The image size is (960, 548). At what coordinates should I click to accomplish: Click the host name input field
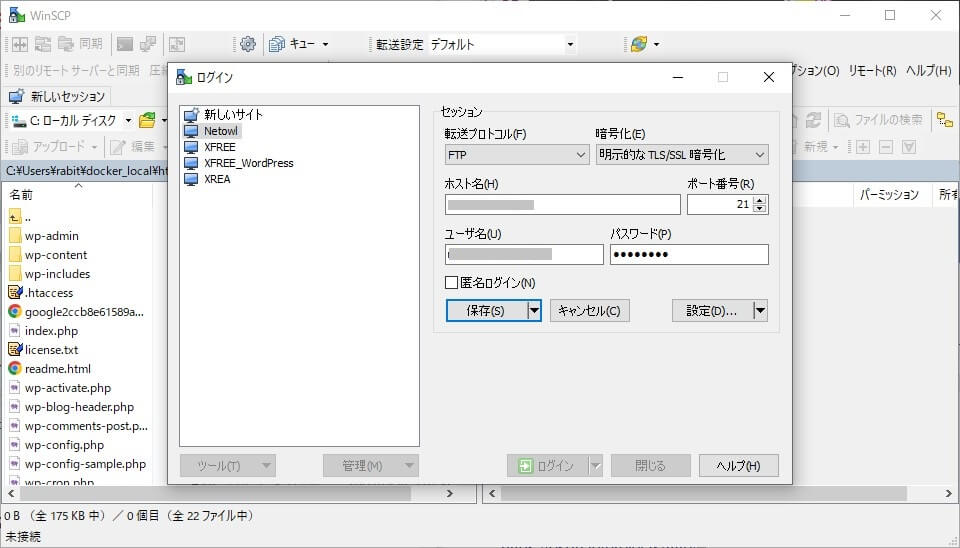[562, 205]
